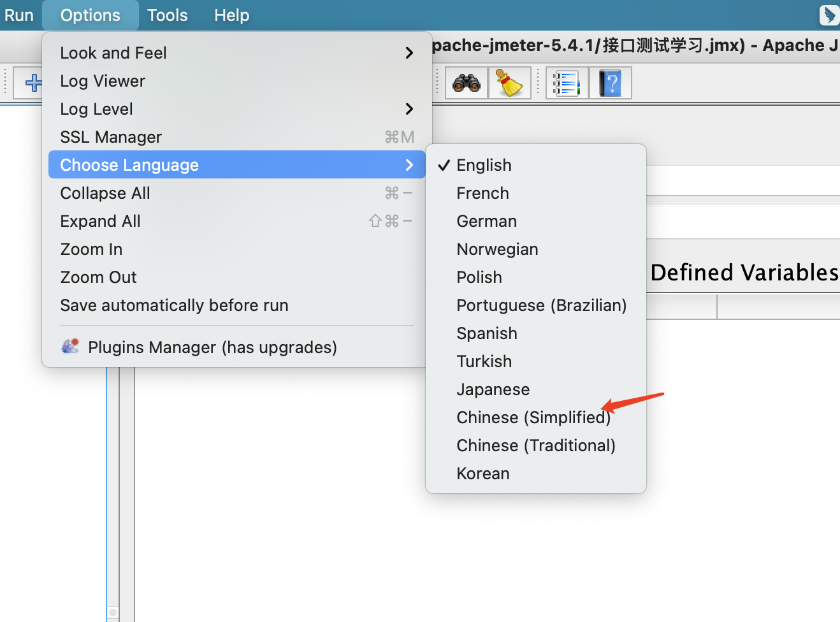Switch language to Turkish

[536, 361]
